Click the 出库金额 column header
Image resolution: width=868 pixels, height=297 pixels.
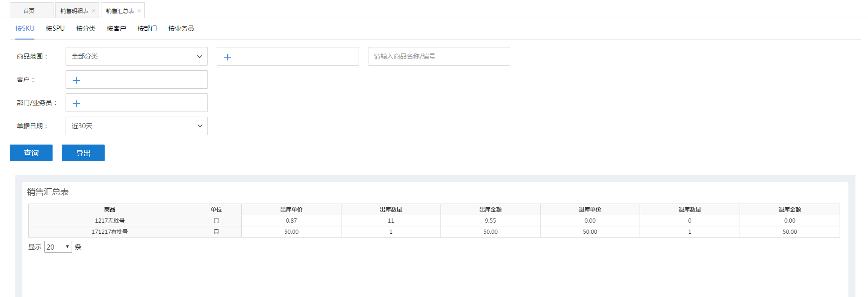coord(491,210)
